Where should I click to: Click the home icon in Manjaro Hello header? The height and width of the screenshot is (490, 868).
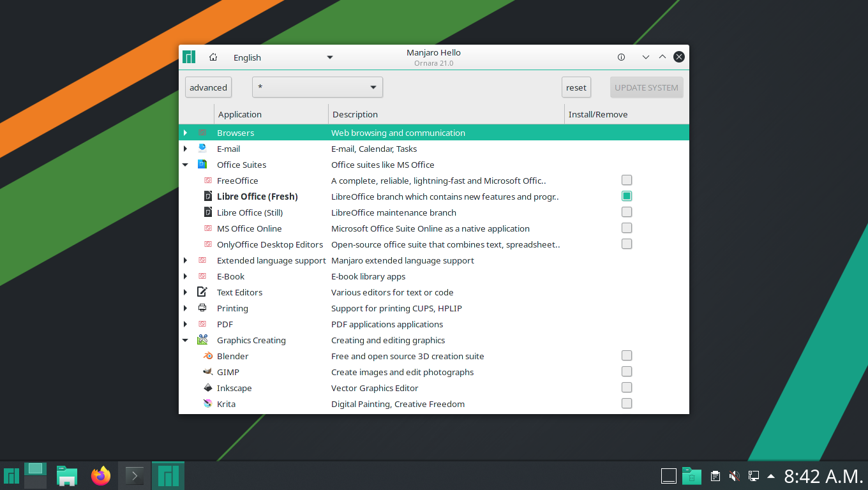[213, 57]
